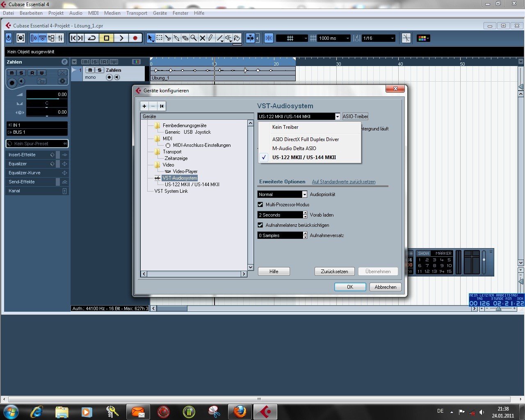Select the eraser tool in toolbar
This screenshot has width=525, height=420.
[x=185, y=38]
